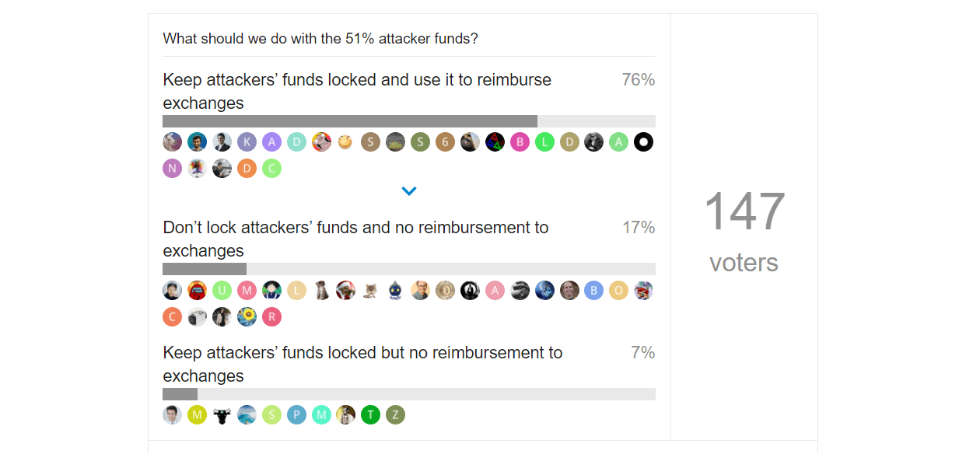Click the pink R voter avatar
980x454 pixels.
click(x=271, y=316)
